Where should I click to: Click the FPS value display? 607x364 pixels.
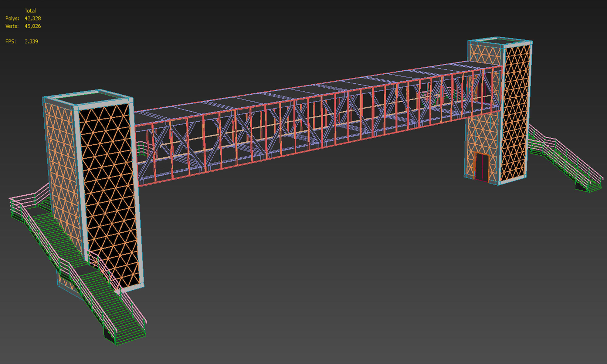tap(31, 41)
